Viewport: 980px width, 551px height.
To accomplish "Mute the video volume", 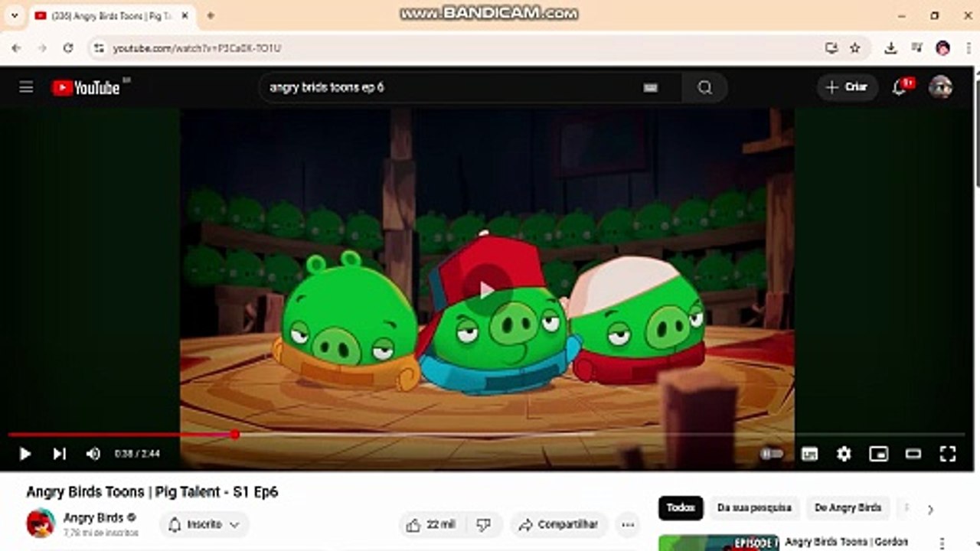I will 93,454.
